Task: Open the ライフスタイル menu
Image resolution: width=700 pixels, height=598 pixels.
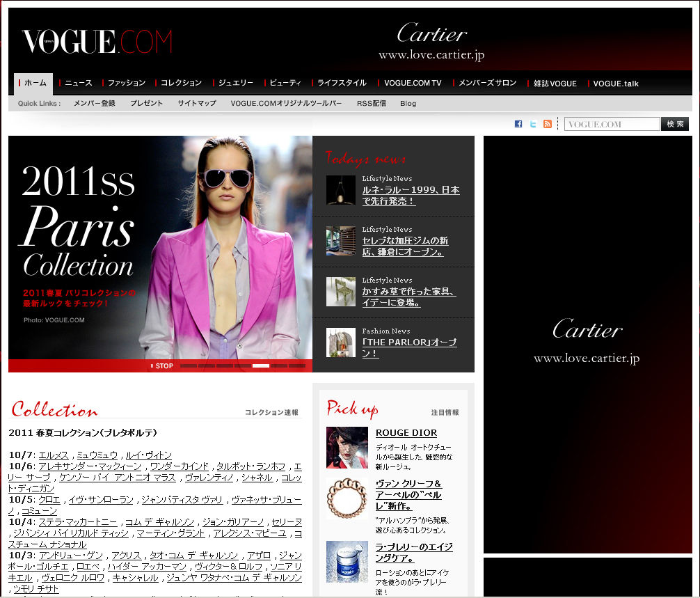Action: point(342,83)
